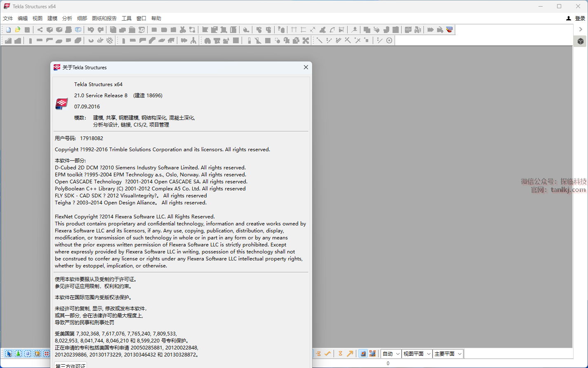588x368 pixels.
Task: Toggle the red dotted grid selection switch
Action: pos(47,354)
